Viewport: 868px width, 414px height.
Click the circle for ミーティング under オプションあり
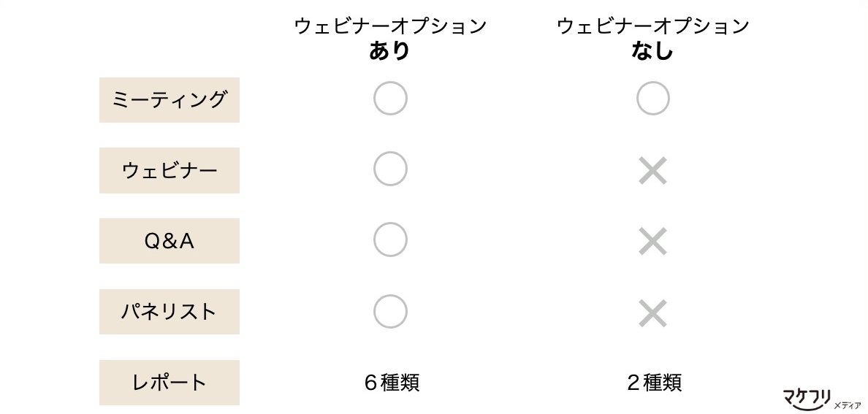pyautogui.click(x=390, y=99)
